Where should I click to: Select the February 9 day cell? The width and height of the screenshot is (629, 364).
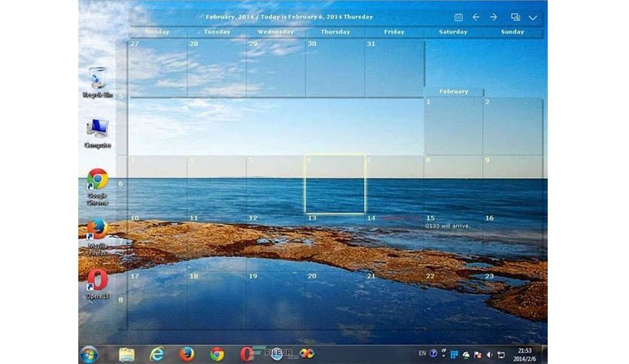click(x=513, y=184)
